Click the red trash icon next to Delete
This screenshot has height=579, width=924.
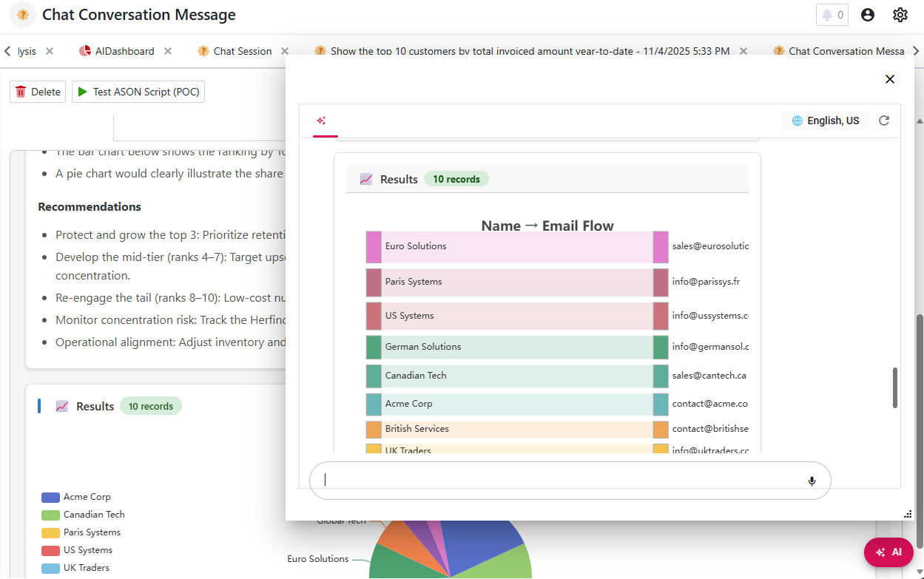tap(21, 92)
